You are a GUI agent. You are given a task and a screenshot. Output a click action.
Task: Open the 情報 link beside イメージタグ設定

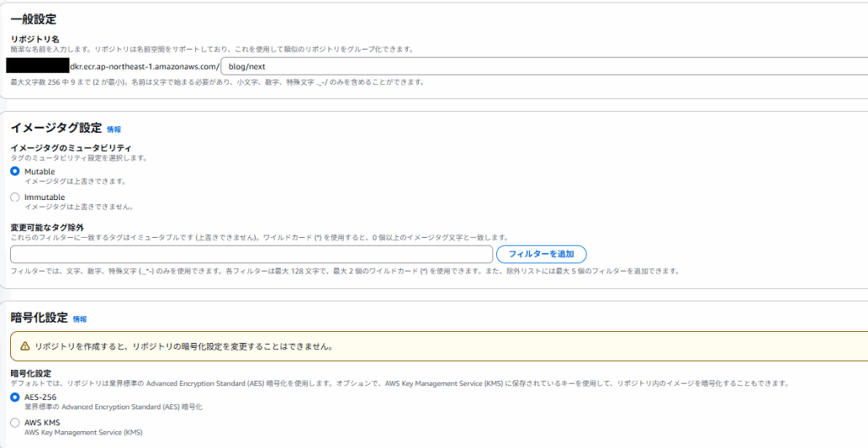coord(114,130)
